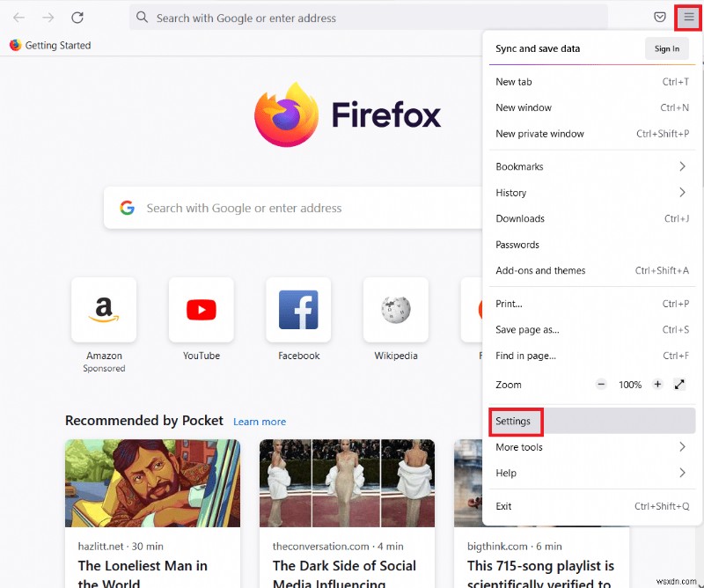Image resolution: width=704 pixels, height=588 pixels.
Task: Decrease zoom with the minus control
Action: 601,385
